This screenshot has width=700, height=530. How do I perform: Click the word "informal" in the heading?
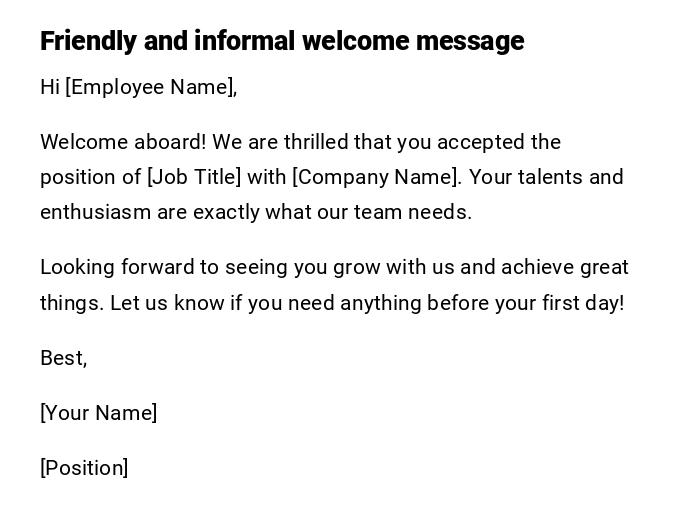point(245,41)
